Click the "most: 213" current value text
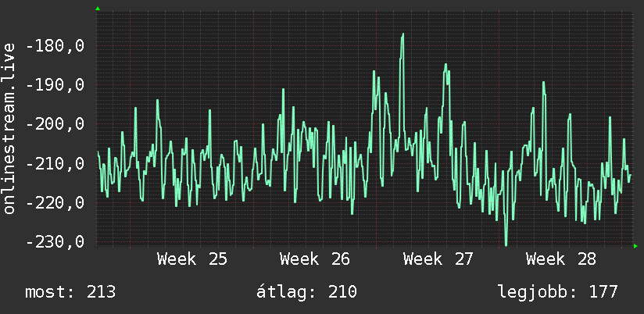 (70, 292)
